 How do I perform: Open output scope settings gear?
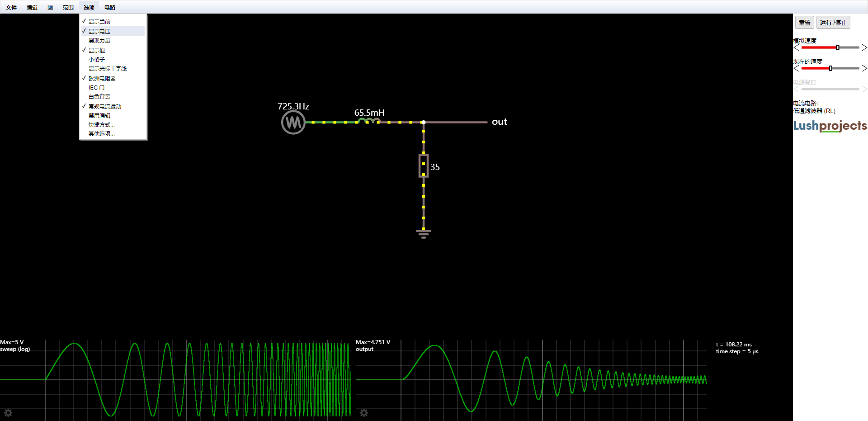click(x=364, y=412)
